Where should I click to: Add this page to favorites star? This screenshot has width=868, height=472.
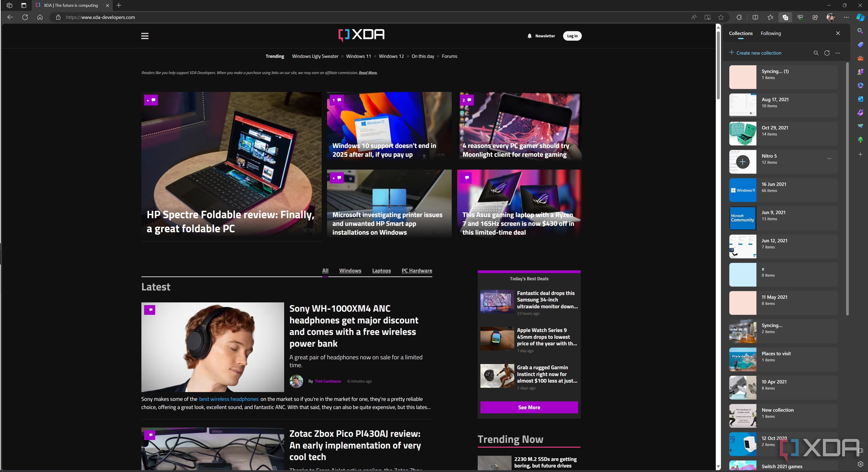[x=721, y=17]
